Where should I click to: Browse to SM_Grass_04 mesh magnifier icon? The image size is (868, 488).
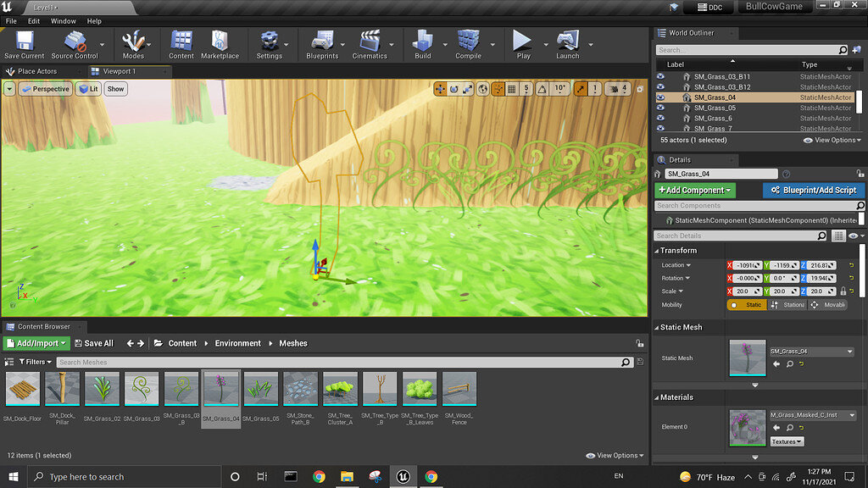coord(790,364)
